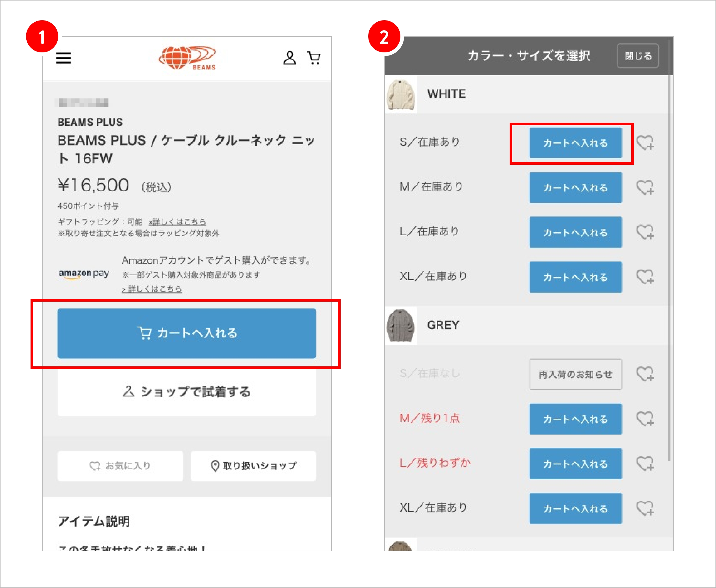This screenshot has width=716, height=588.
Task: Click 取り扱いショップ button
Action: [253, 466]
